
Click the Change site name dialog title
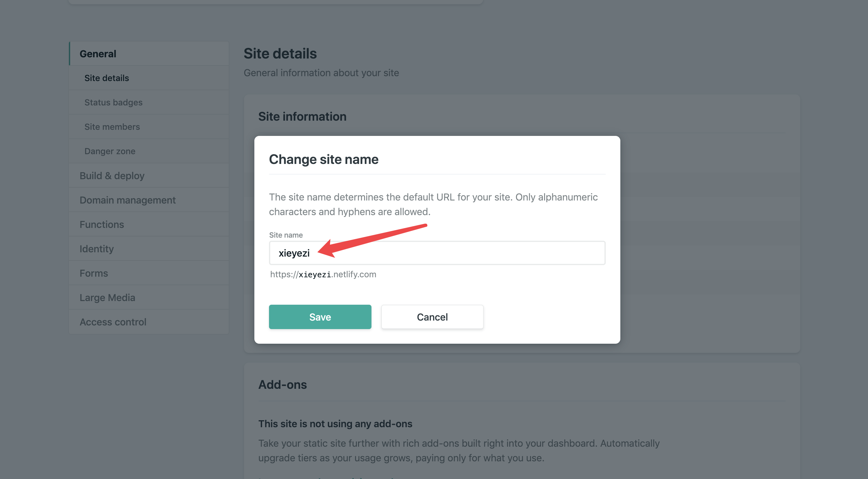point(324,159)
